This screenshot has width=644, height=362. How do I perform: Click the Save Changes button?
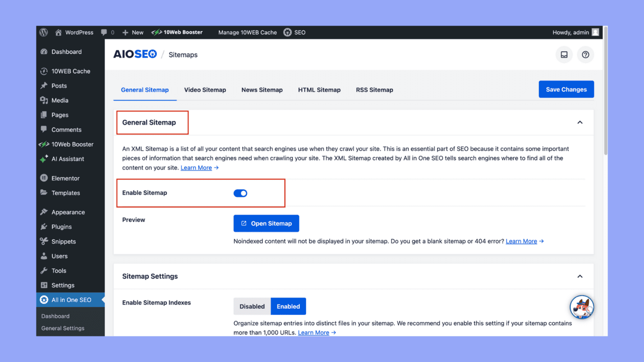(x=566, y=89)
